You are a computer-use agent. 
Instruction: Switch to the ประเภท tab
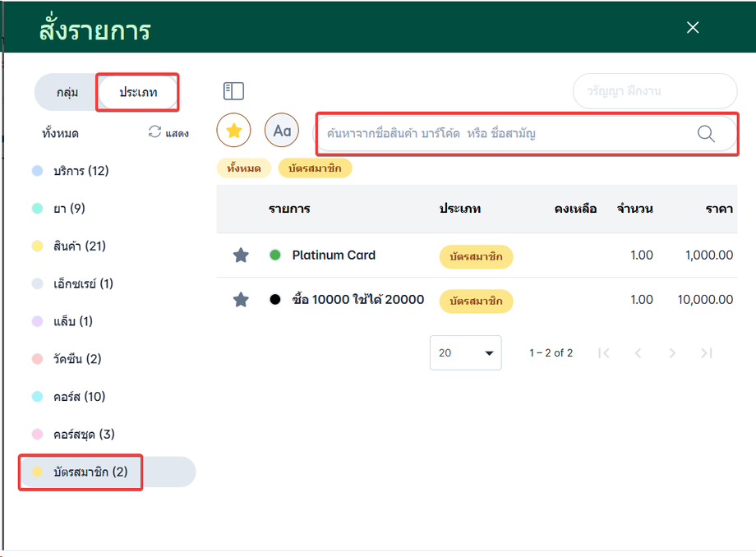pos(137,92)
